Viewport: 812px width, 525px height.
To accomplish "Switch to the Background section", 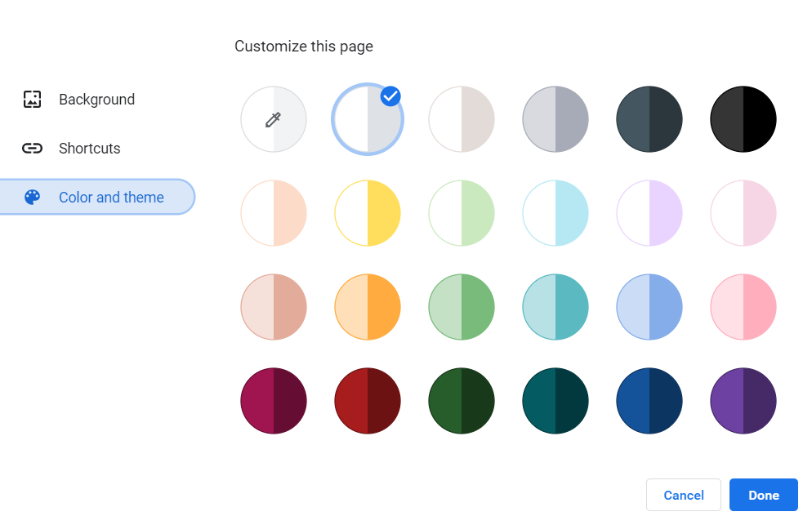I will tap(96, 99).
